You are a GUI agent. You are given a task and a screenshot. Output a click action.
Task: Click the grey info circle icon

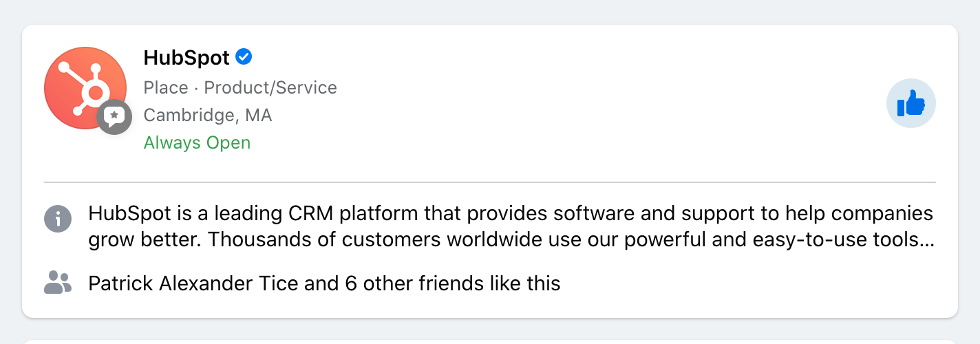58,219
